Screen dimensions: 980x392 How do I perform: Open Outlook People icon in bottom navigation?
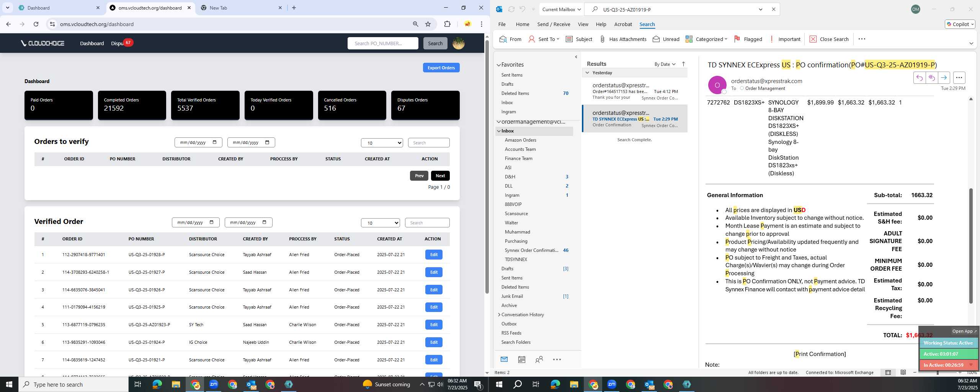(539, 359)
